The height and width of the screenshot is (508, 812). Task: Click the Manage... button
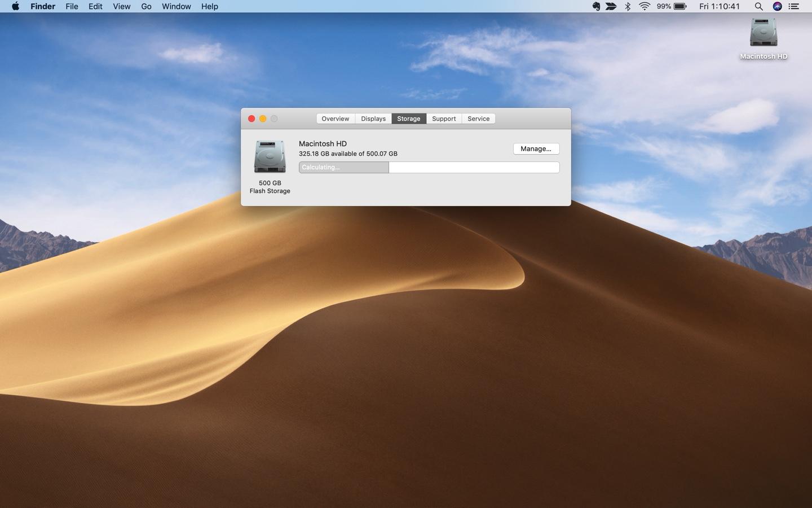[x=536, y=148]
